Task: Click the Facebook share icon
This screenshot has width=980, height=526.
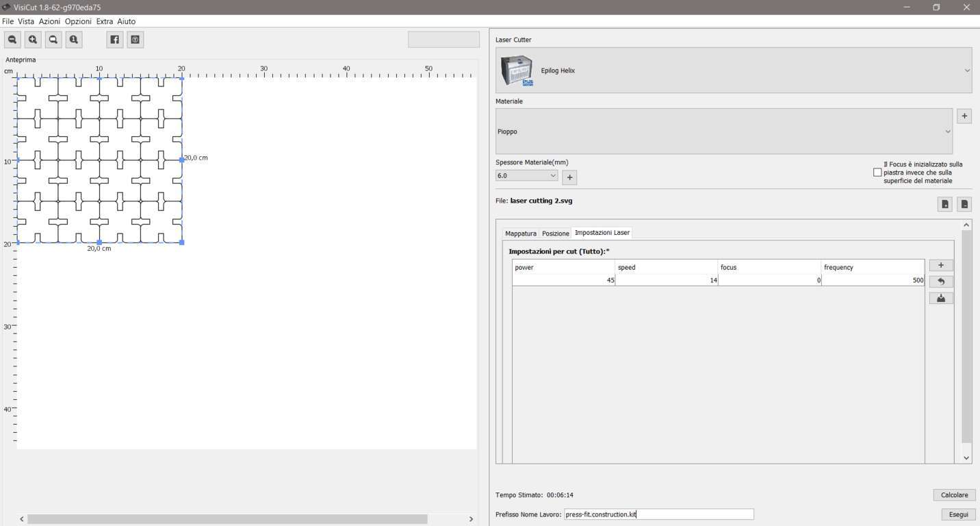Action: [x=115, y=40]
